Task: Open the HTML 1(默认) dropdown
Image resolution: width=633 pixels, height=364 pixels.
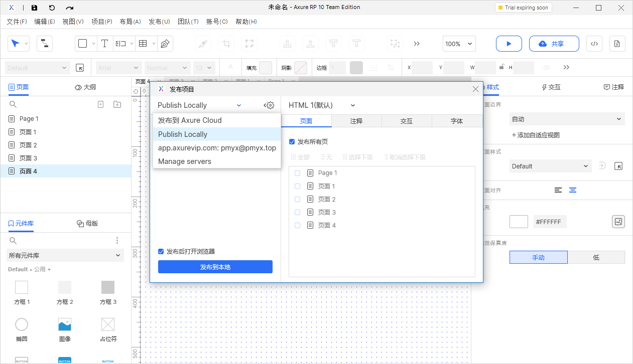Action: coord(321,105)
